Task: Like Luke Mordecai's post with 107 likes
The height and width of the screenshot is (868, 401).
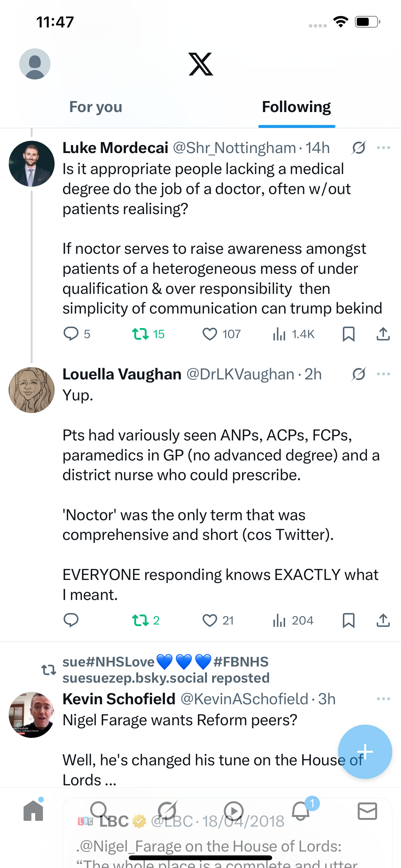Action: (210, 334)
